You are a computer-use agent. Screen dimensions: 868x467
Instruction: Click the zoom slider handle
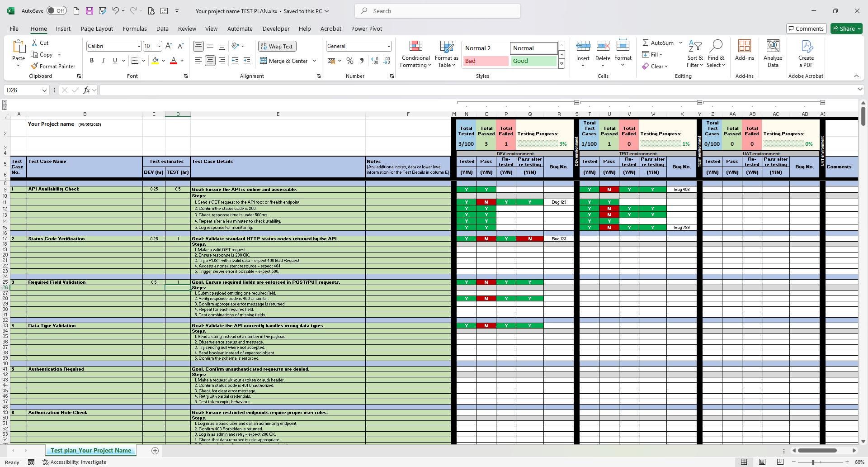coord(813,462)
